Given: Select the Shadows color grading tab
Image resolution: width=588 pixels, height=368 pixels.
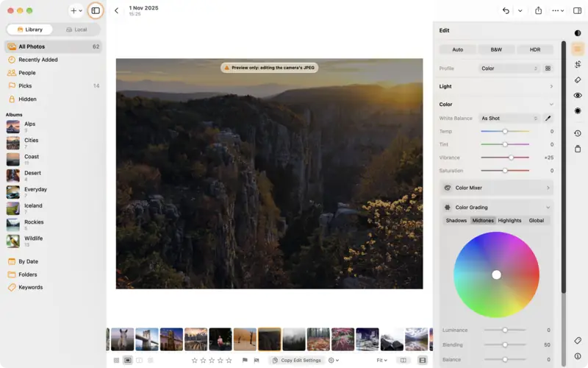Looking at the screenshot, I should 456,220.
